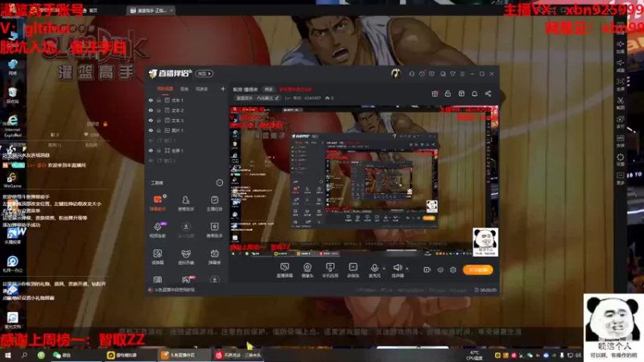This screenshot has height=362, width=644.
Task: Open the 视频连麦 tool
Action: pyautogui.click(x=158, y=230)
